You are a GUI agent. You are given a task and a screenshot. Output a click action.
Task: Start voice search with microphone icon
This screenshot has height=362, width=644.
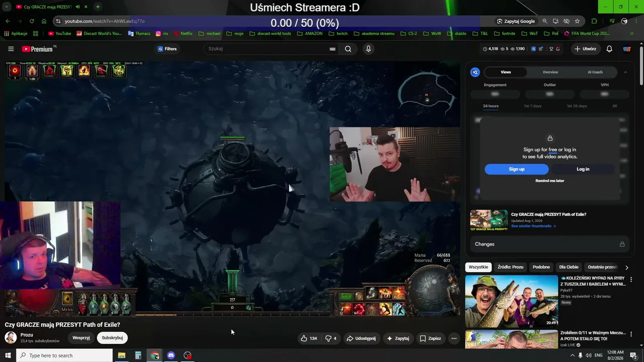(368, 49)
